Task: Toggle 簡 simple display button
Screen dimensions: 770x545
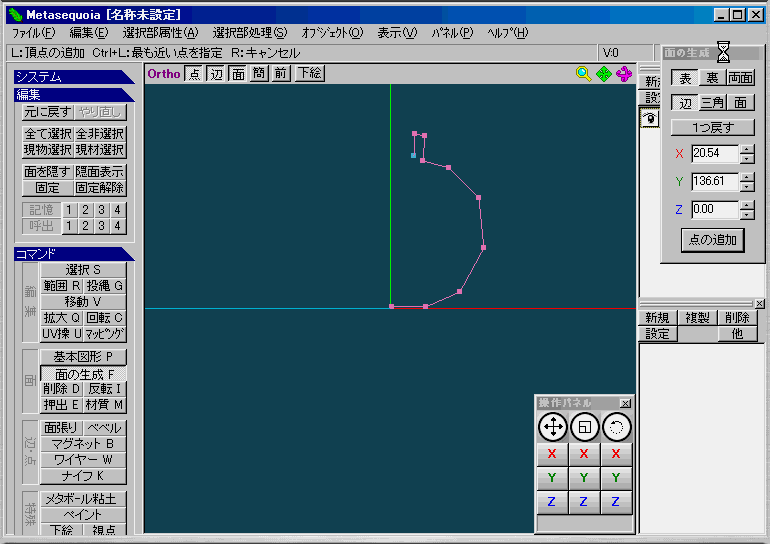Action: pyautogui.click(x=259, y=74)
